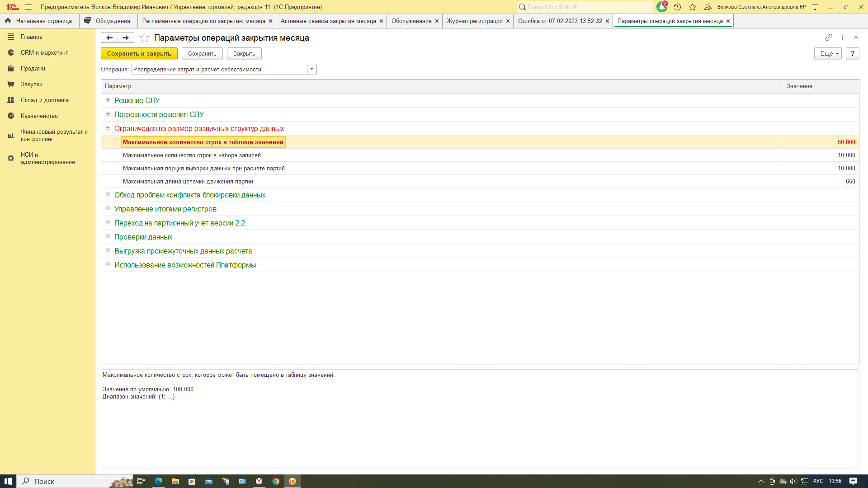Click the 50 000 value cell

click(821, 142)
